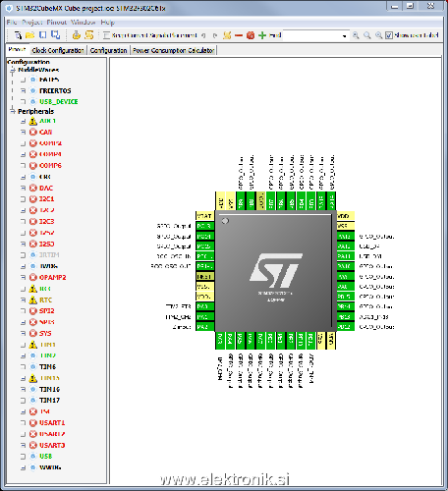Open Power Consumption Calculator tab

pos(173,50)
